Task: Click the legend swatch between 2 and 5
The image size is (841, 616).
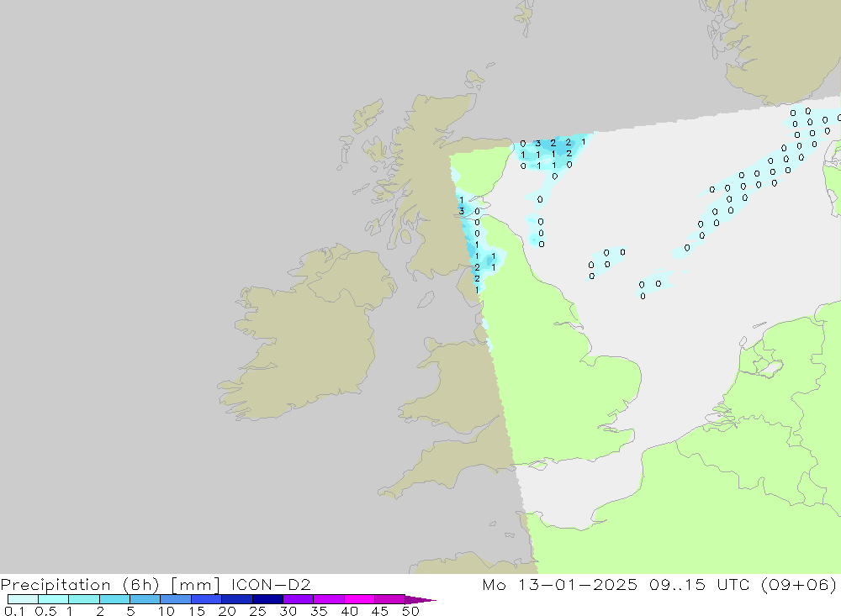Action: (114, 599)
